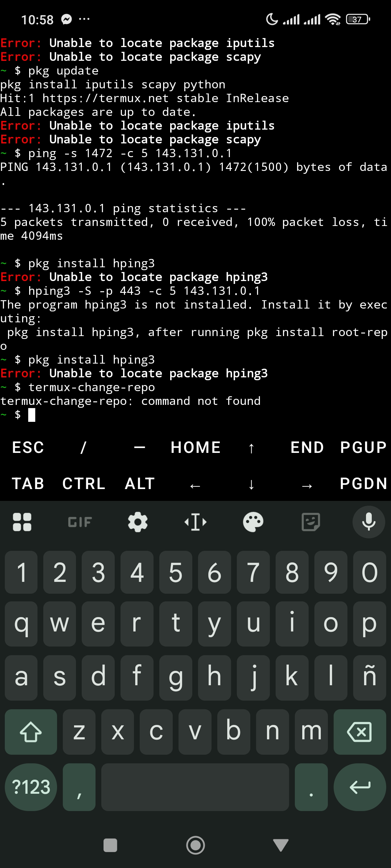
Task: Tap the Android home navigation button
Action: click(195, 845)
